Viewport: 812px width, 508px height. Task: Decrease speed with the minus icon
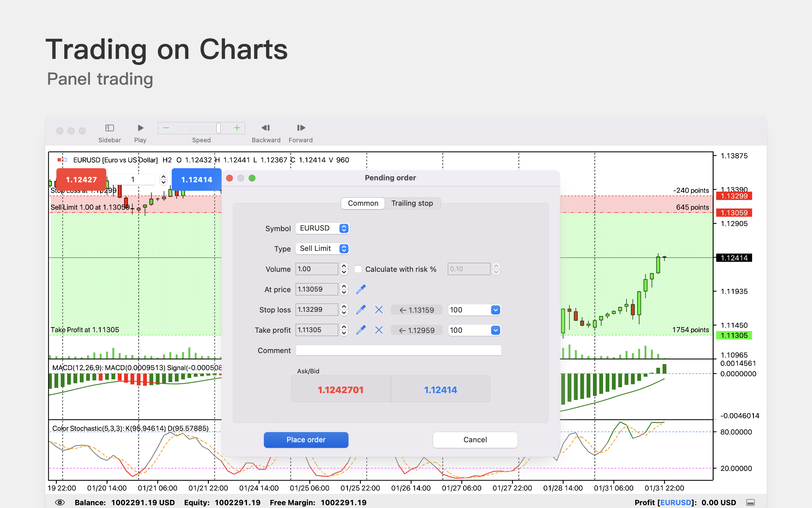click(x=166, y=128)
